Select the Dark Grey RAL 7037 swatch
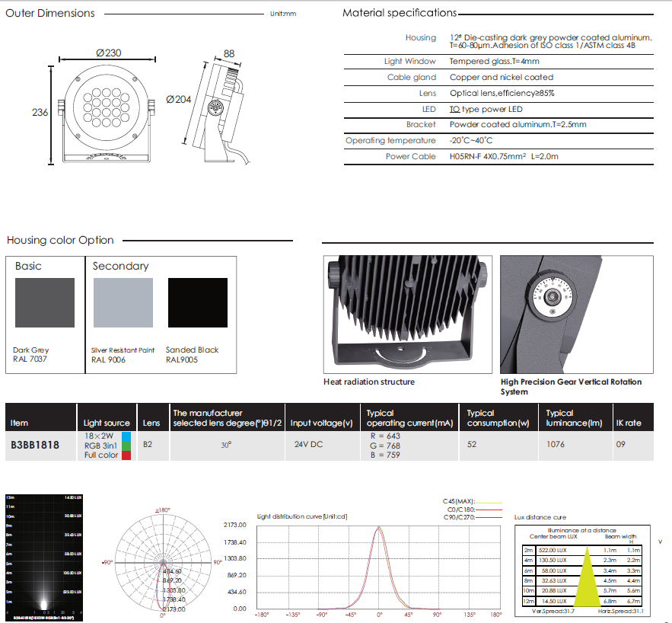Screen dimensions: 672x623 coord(45,302)
